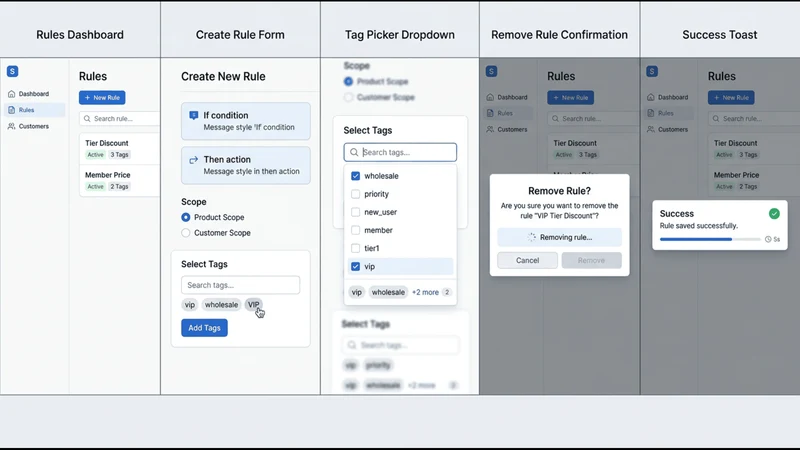Click the search icon in Tag Picker search box
Viewport: 800px width, 450px height.
click(354, 152)
